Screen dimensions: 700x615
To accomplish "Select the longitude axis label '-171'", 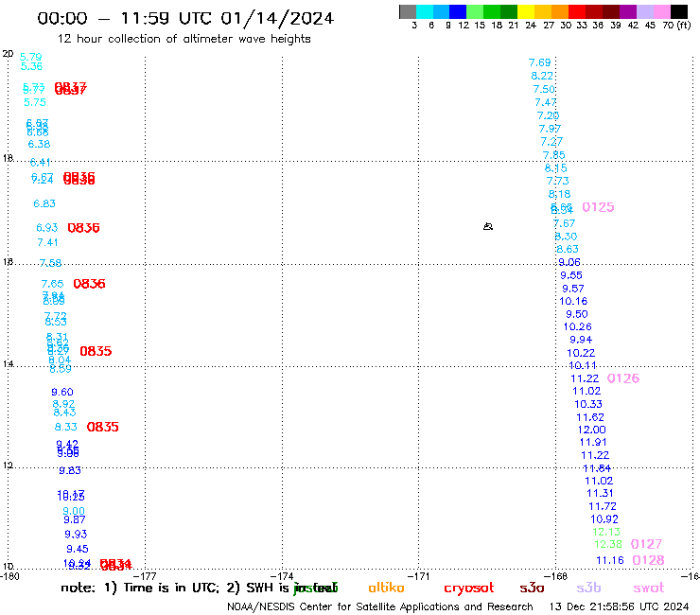I will (418, 576).
